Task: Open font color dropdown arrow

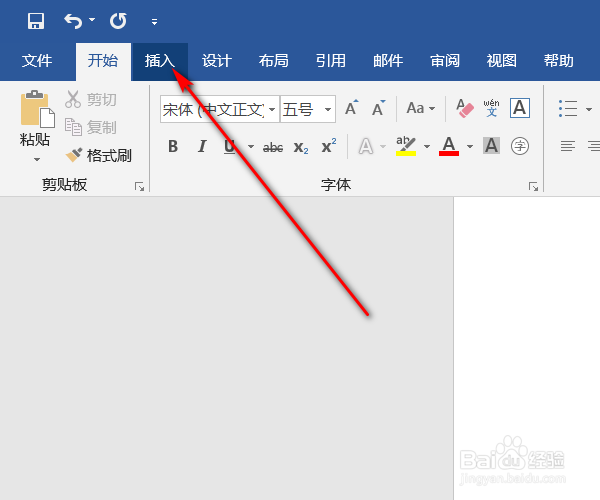Action: [470, 146]
